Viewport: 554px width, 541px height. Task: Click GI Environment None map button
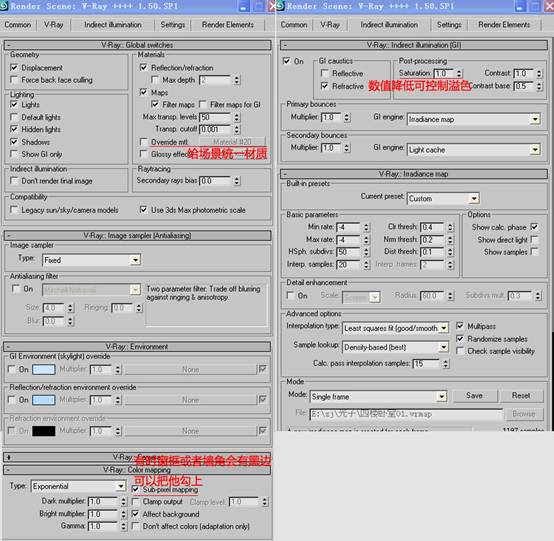190,370
